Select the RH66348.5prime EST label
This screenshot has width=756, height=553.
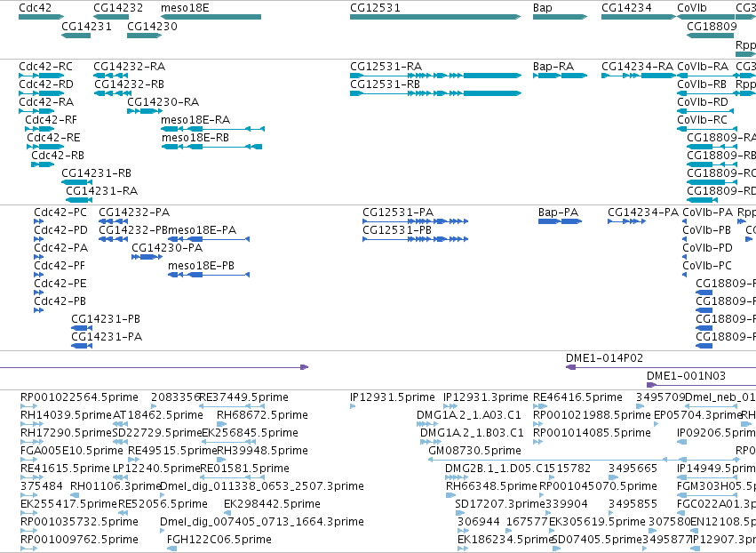[490, 486]
